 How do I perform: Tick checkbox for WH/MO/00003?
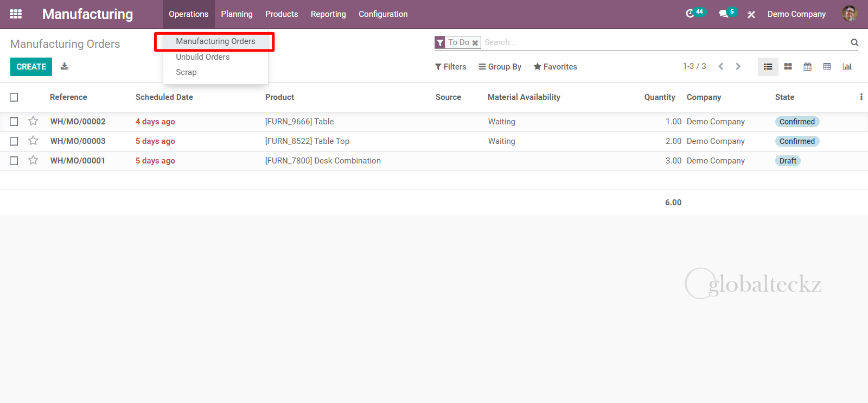click(14, 141)
